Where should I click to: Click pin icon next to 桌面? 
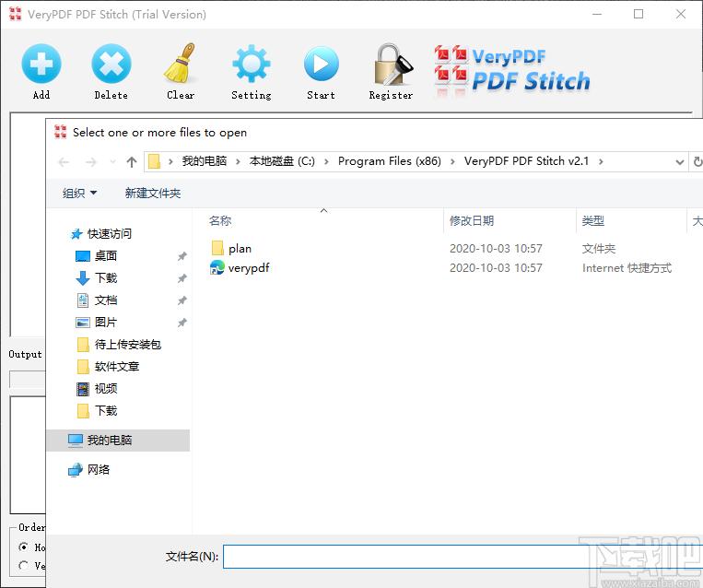pos(182,256)
